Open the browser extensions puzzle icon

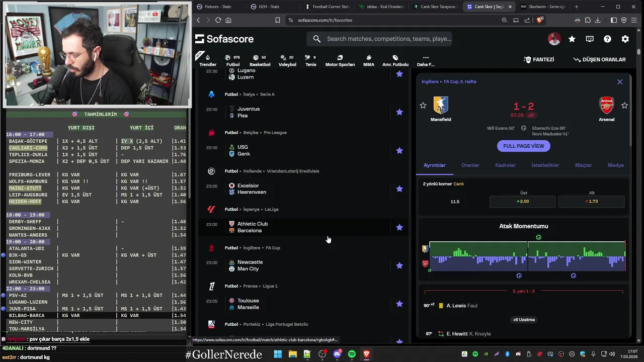[588, 20]
